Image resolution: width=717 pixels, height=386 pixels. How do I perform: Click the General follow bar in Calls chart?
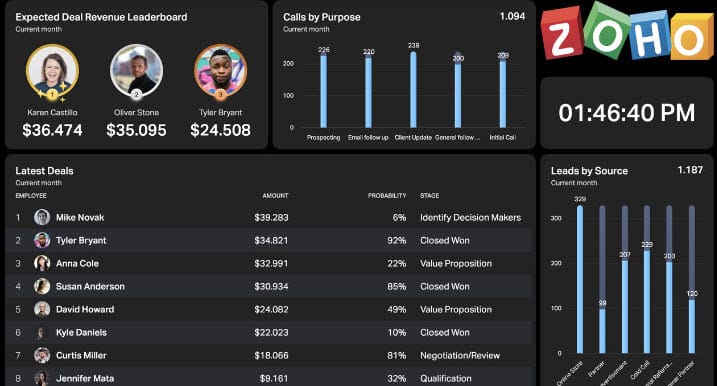[x=458, y=94]
